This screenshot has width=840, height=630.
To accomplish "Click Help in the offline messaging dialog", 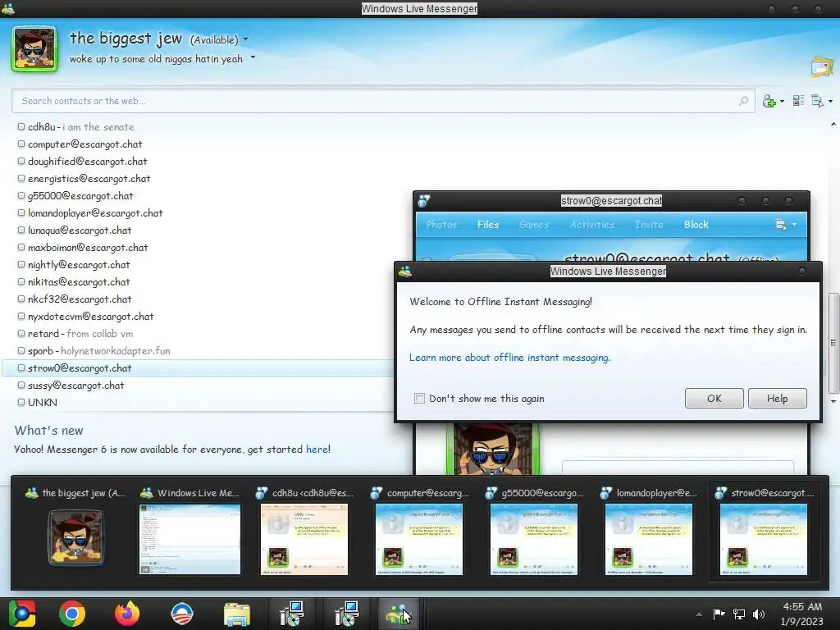I will 778,398.
